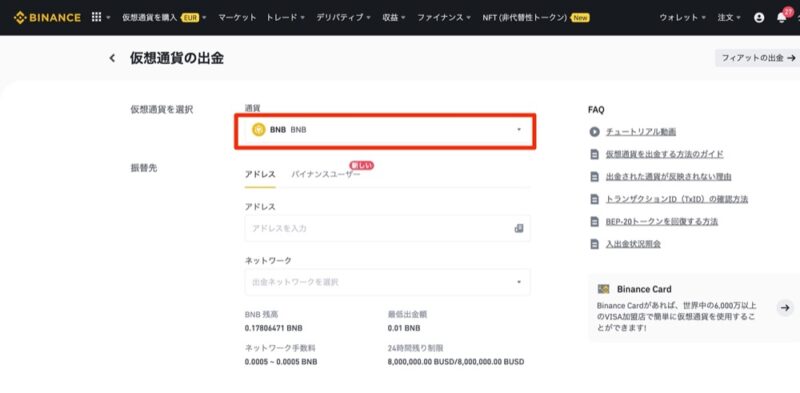Open the 入出金状況照会 FAQ link

633,244
